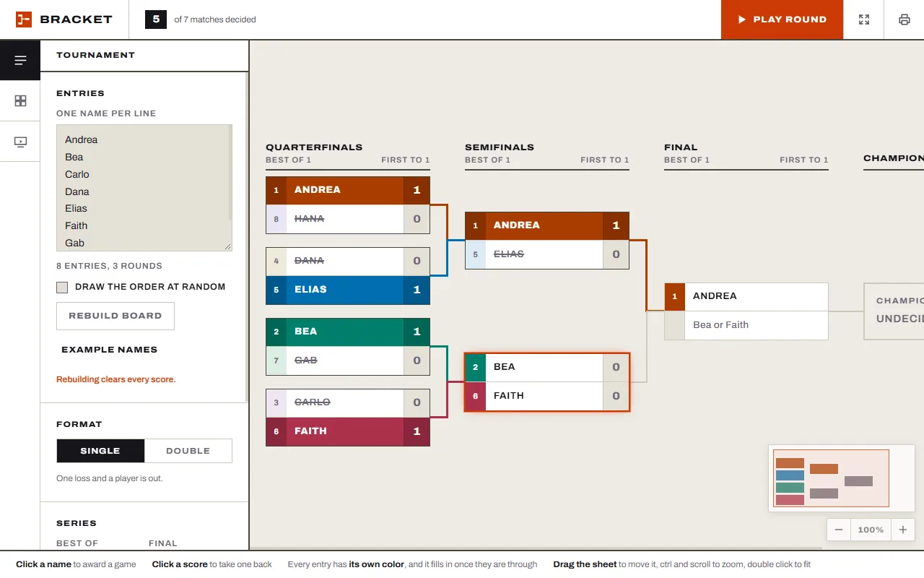This screenshot has width=924, height=578.
Task: Click Example Names
Action: coord(109,350)
